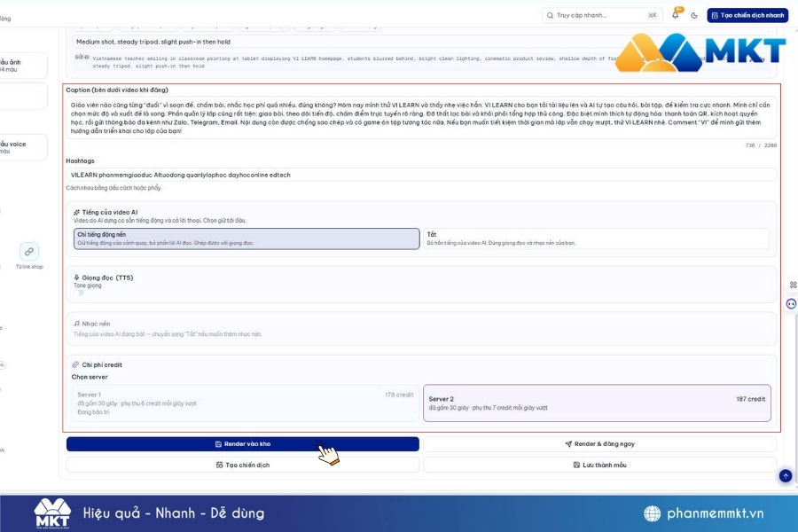The width and height of the screenshot is (798, 532).
Task: Toggle dark mode moon icon
Action: (x=694, y=15)
